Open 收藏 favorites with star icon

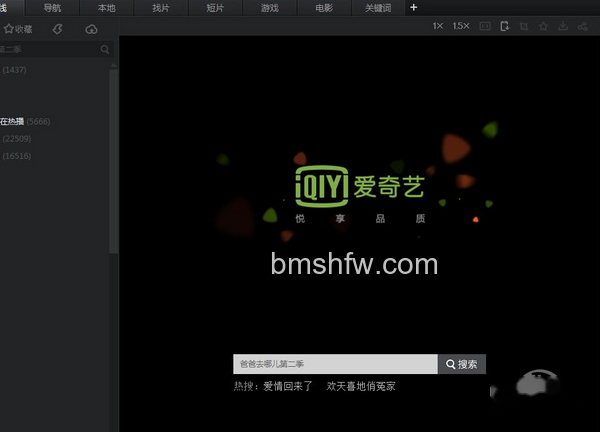[x=18, y=29]
